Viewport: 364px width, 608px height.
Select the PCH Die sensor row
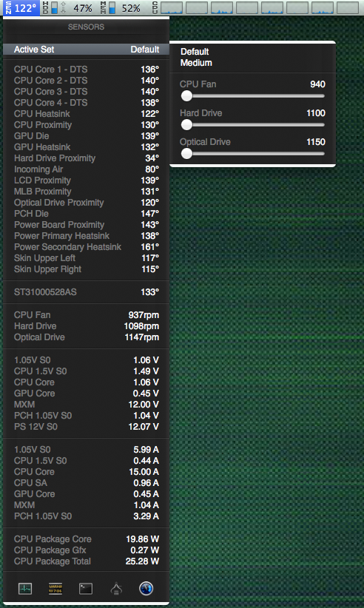coord(86,214)
